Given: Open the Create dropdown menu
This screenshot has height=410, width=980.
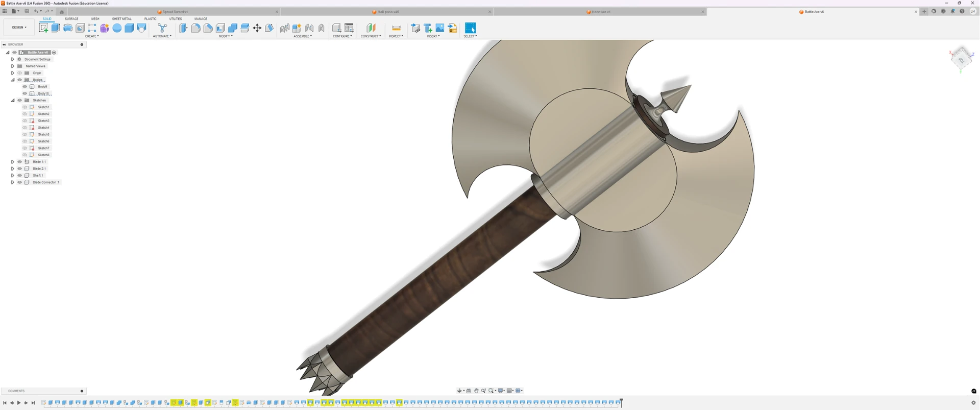Looking at the screenshot, I should pos(92,36).
